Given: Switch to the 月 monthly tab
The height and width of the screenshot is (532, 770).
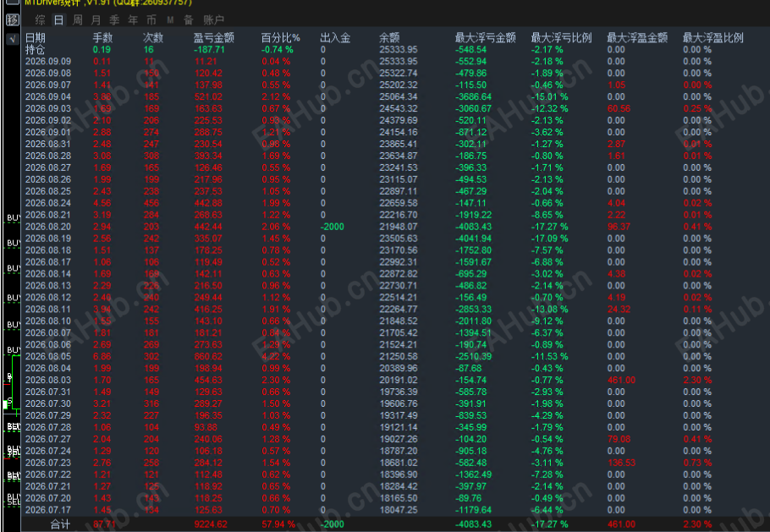Looking at the screenshot, I should (96, 20).
